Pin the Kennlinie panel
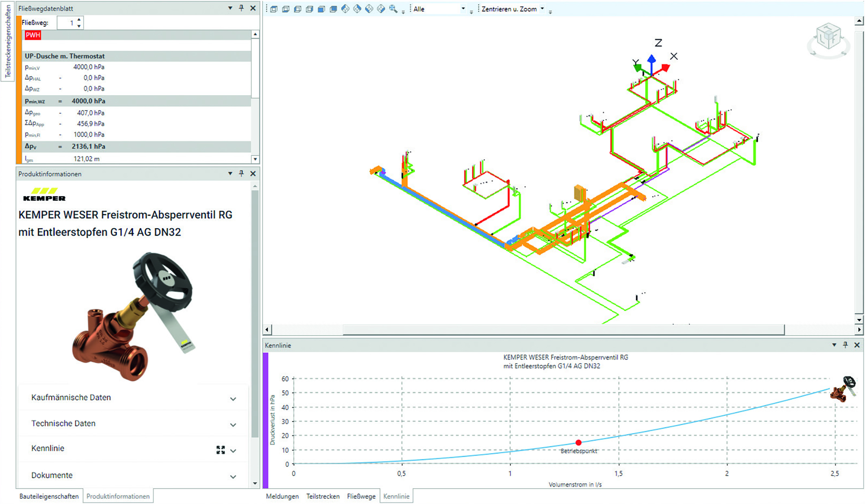 845,345
